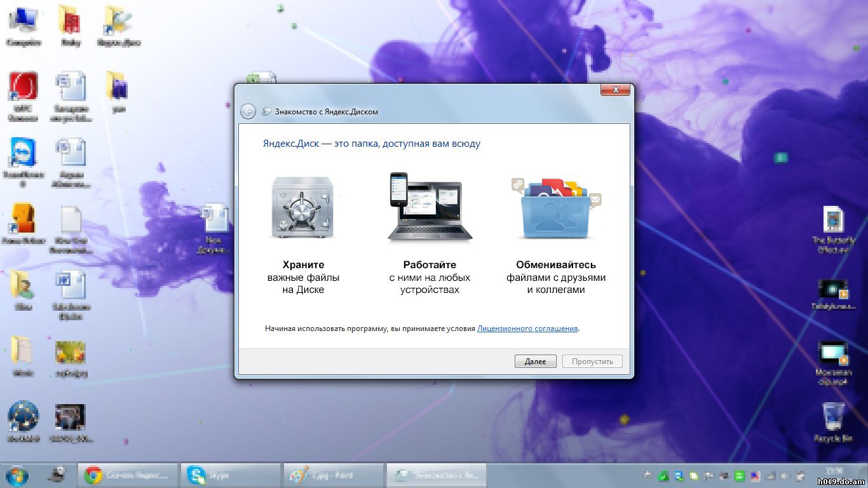
Task: Select The Butterfly Effect.avi file on the desktop
Action: click(x=834, y=229)
